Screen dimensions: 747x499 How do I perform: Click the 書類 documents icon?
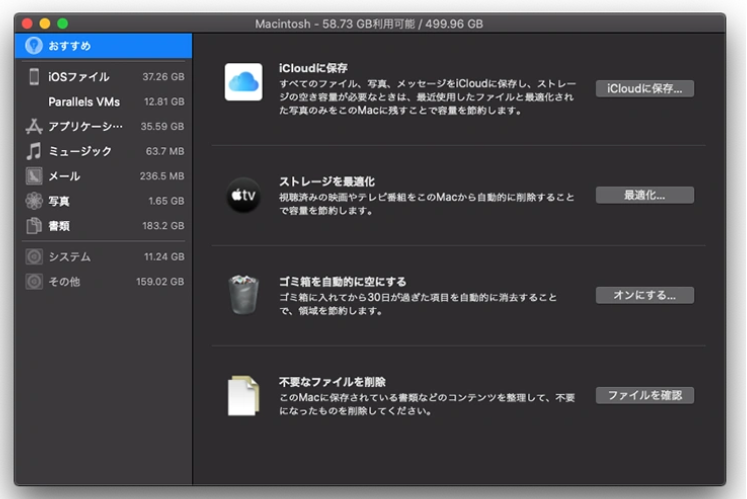[34, 225]
